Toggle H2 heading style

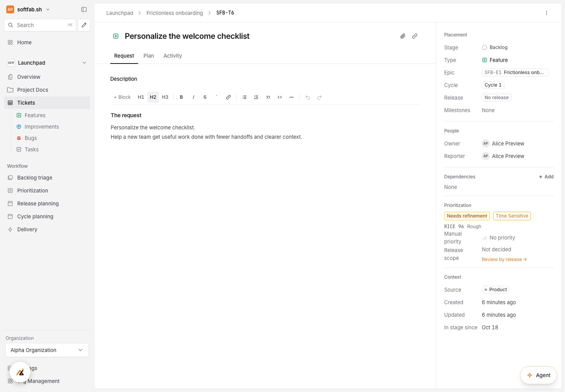tap(153, 97)
